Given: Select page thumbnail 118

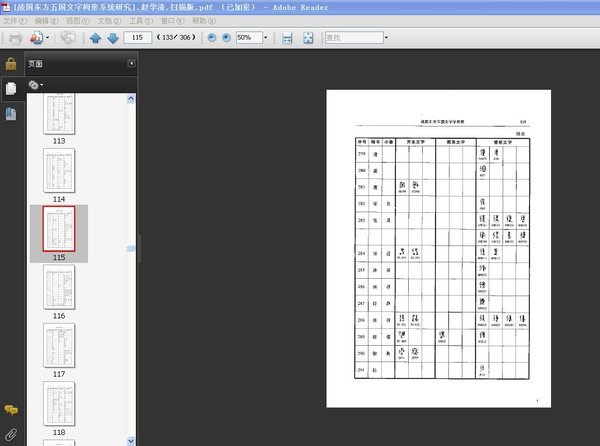Looking at the screenshot, I should pyautogui.click(x=59, y=404).
